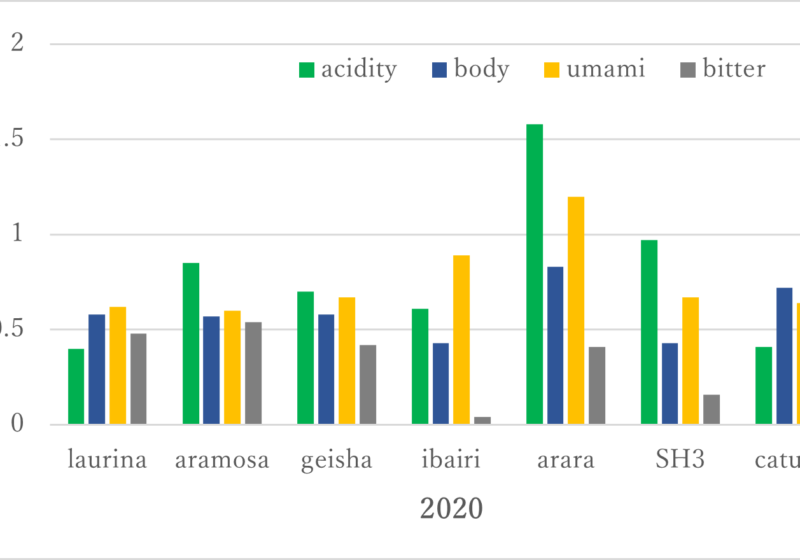Click the blue body legend swatch
Viewport: 800px width, 560px height.
(439, 70)
